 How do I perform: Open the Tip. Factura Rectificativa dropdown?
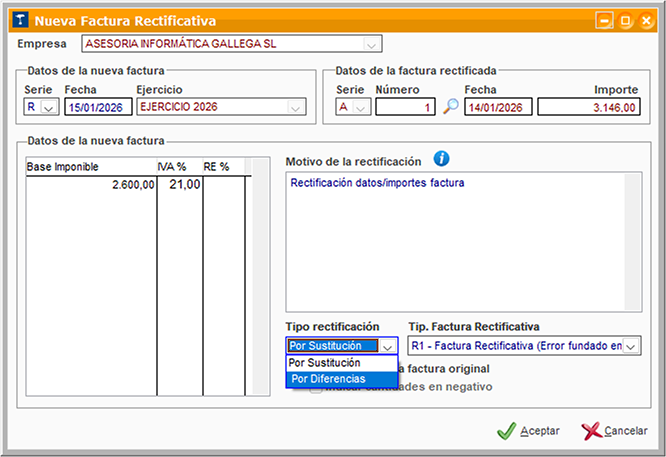631,346
